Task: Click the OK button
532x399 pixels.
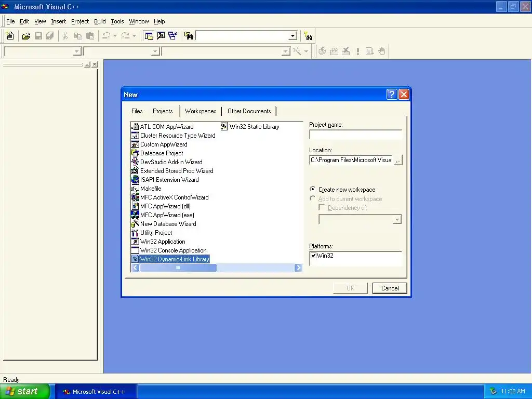Action: [x=350, y=288]
